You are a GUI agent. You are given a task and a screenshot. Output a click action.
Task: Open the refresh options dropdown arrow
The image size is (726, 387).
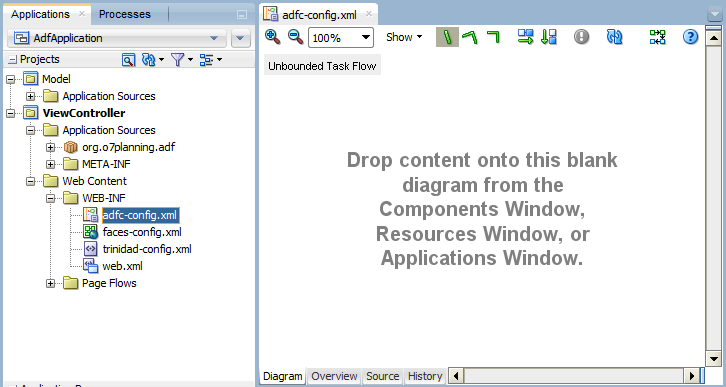coord(161,60)
